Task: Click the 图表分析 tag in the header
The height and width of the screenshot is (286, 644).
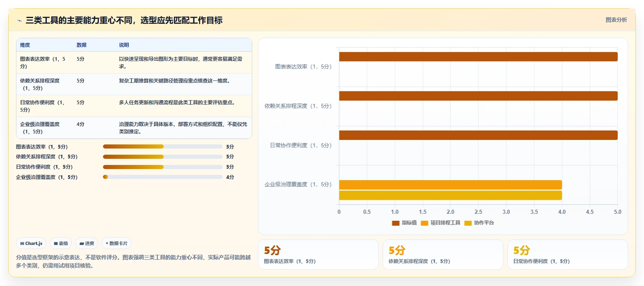Action: pyautogui.click(x=616, y=20)
